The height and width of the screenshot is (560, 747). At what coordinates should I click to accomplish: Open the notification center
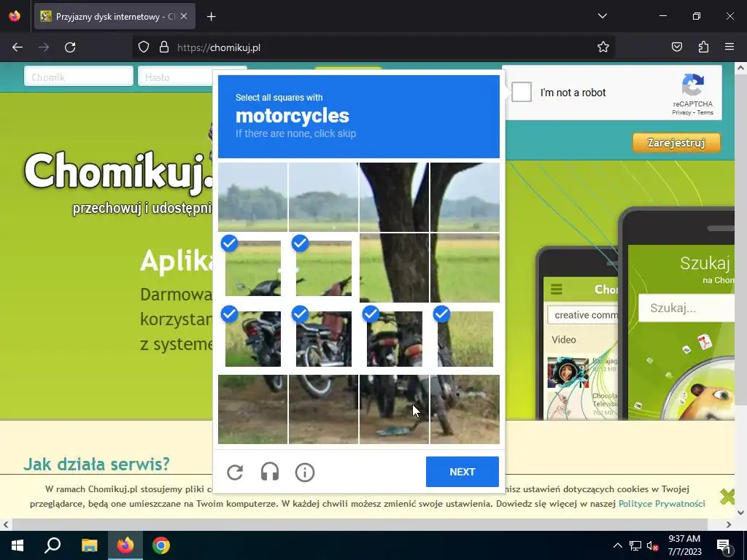[724, 545]
